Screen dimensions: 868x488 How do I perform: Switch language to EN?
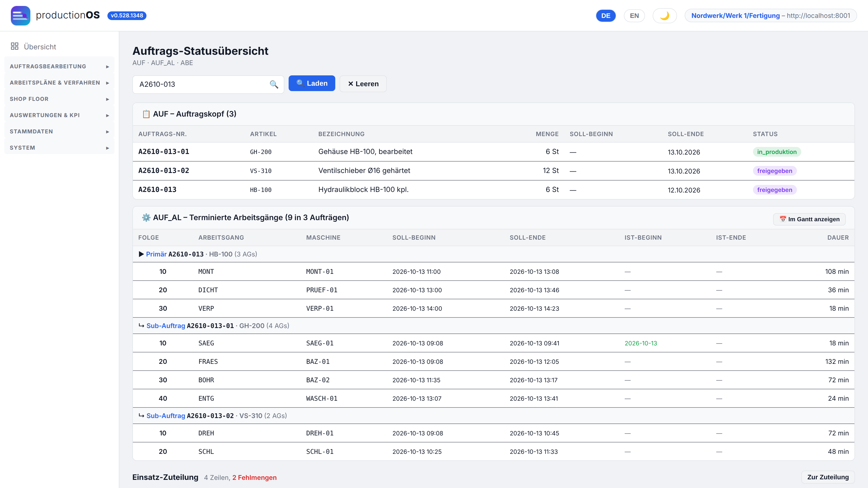pos(634,15)
